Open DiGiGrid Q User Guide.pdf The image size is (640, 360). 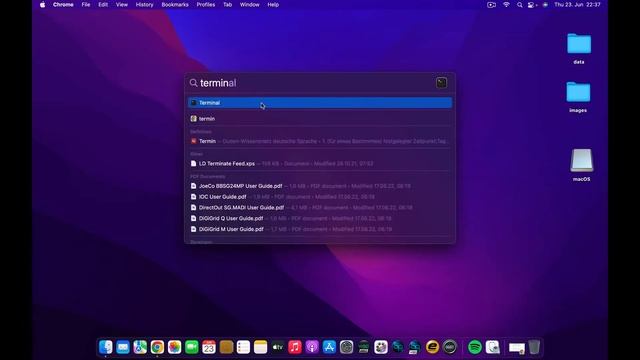320,218
